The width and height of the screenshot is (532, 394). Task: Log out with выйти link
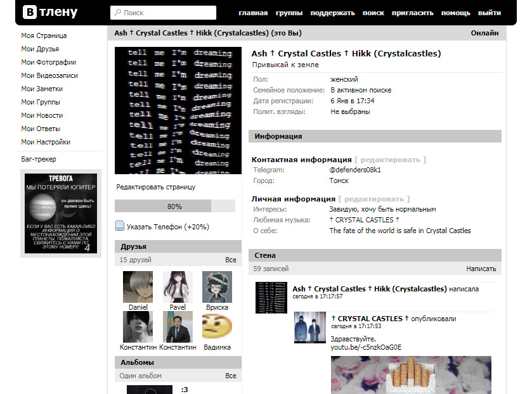click(490, 13)
